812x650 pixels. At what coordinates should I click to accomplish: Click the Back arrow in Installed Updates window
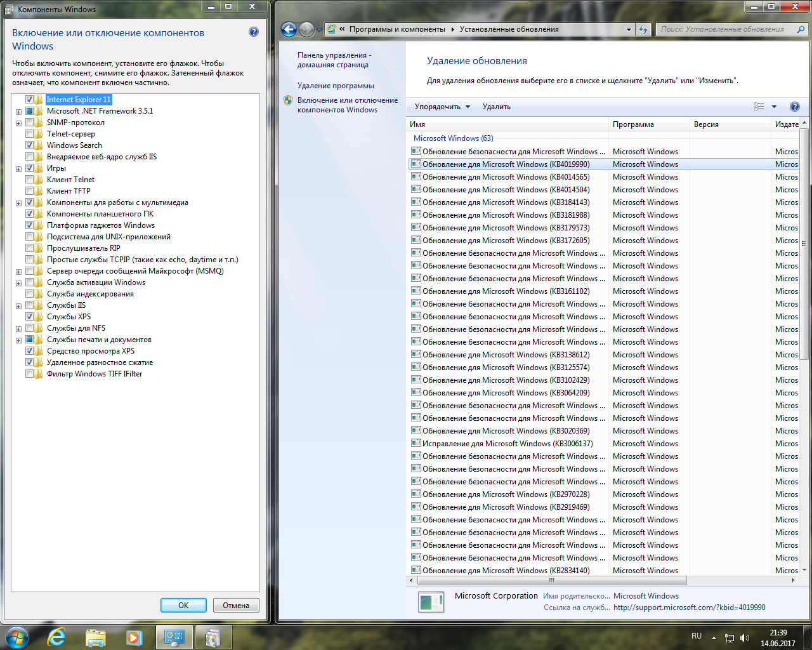[289, 29]
